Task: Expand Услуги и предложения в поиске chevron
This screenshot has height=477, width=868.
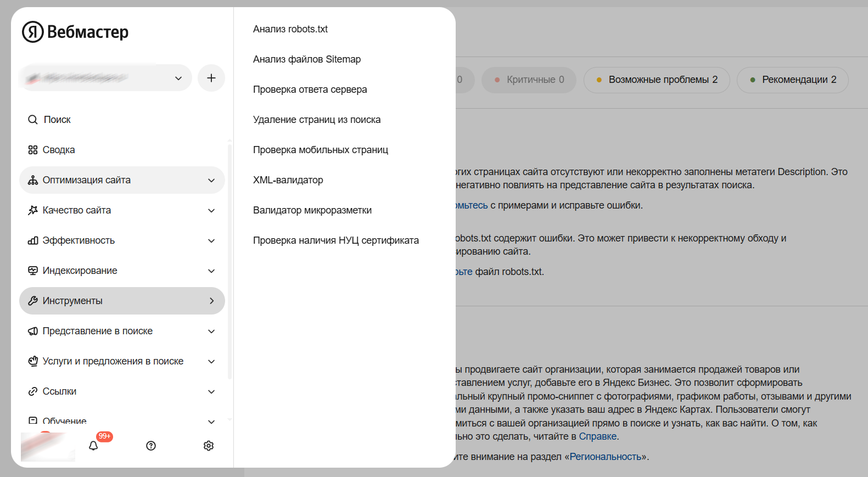Action: [211, 362]
